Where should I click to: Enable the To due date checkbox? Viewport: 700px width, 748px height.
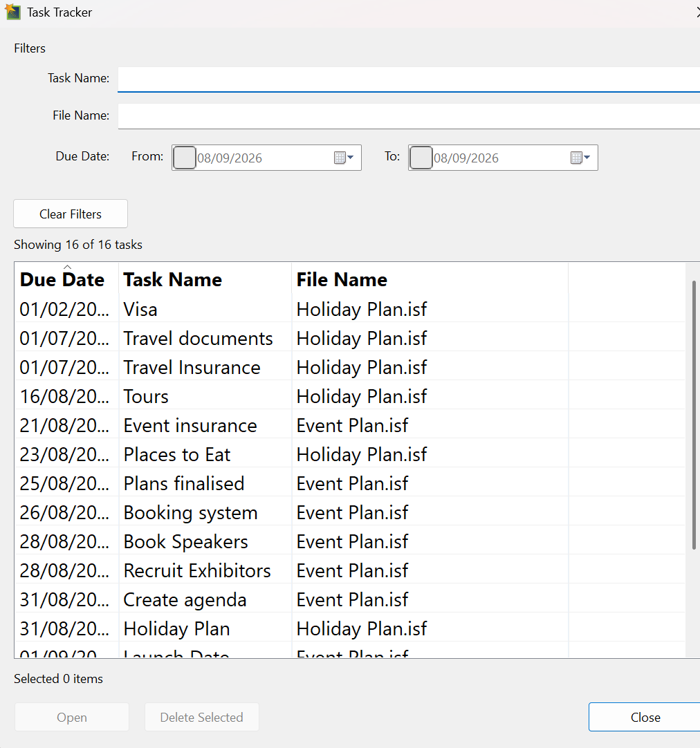(421, 158)
